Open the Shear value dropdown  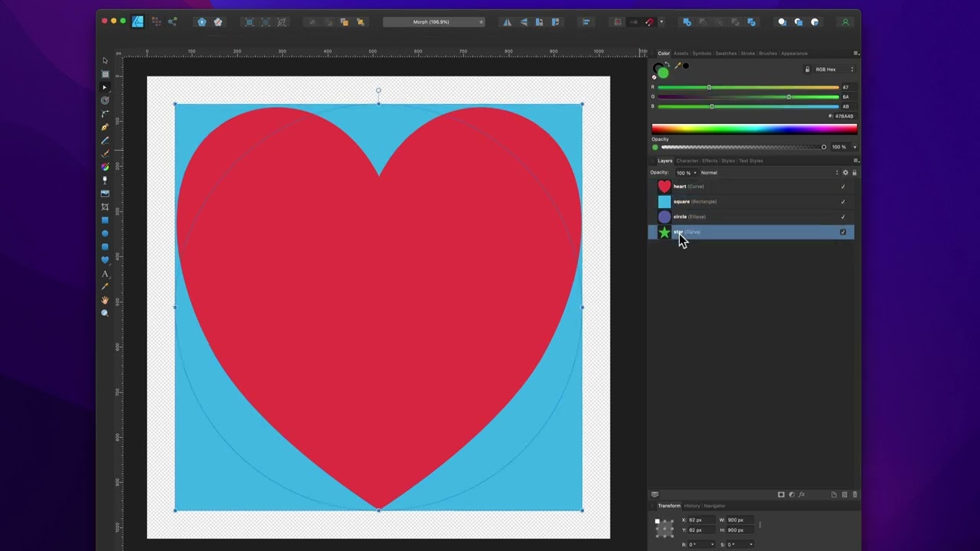tap(750, 545)
